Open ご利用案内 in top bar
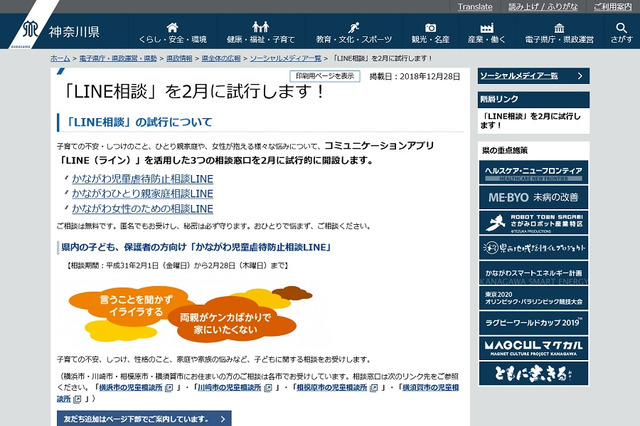Image resolution: width=640 pixels, height=426 pixels. [613, 7]
